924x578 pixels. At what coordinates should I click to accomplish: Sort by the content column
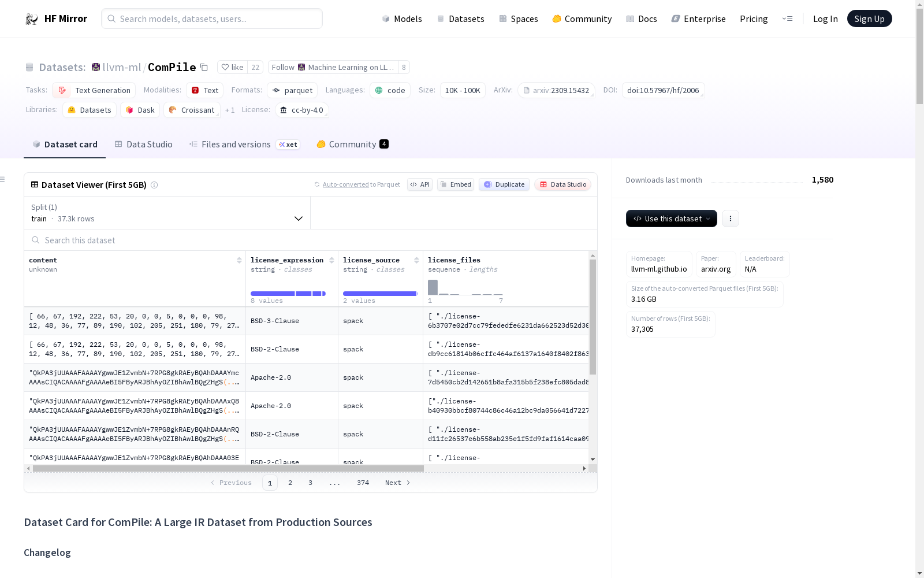click(x=239, y=260)
